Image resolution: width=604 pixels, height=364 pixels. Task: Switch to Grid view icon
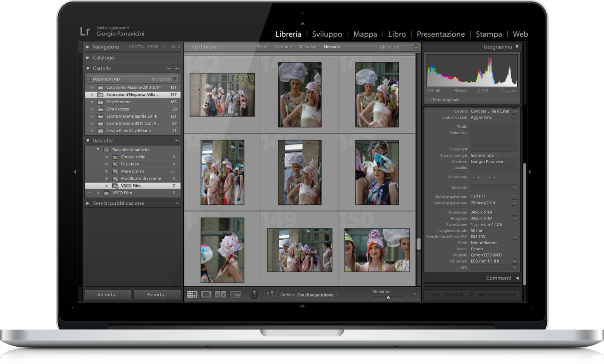[x=192, y=295]
